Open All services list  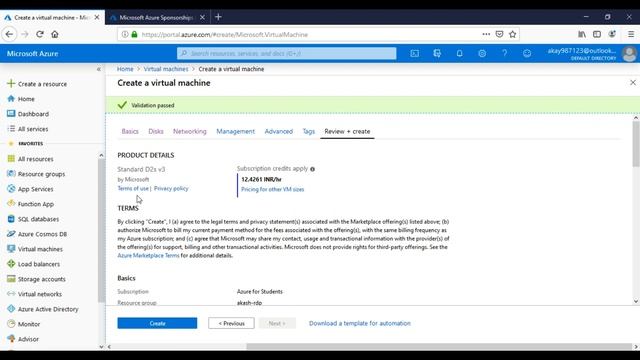tap(28, 129)
